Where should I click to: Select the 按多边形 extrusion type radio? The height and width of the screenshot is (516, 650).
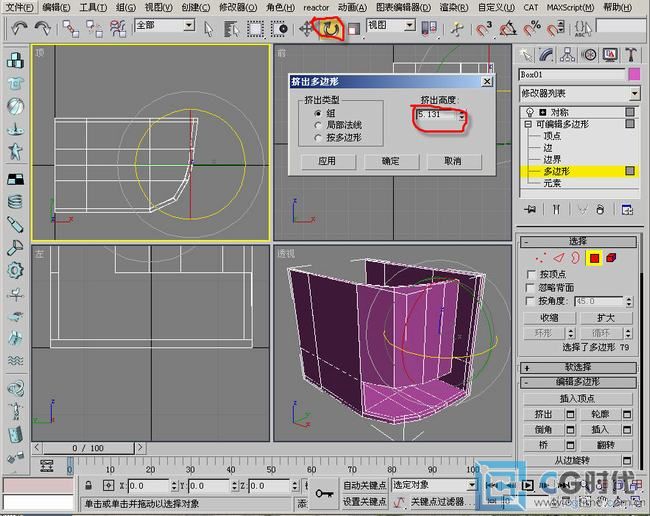318,138
